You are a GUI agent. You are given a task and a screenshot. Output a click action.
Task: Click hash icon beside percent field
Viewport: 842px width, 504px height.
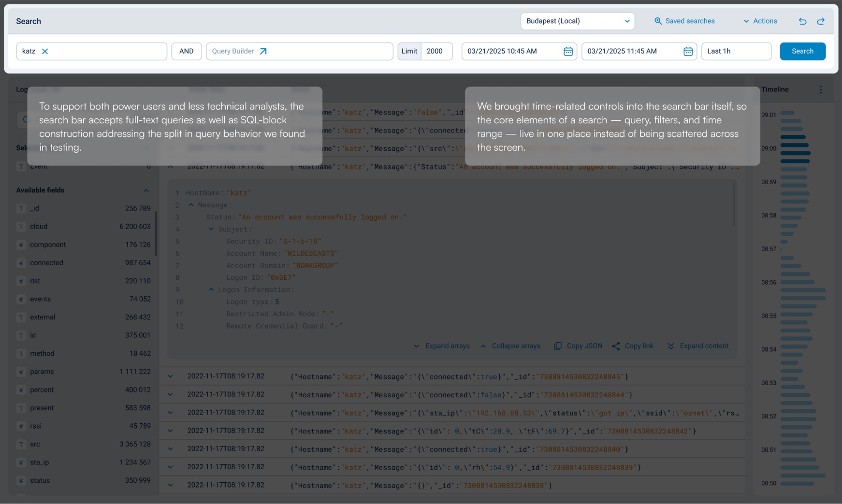[x=21, y=390]
